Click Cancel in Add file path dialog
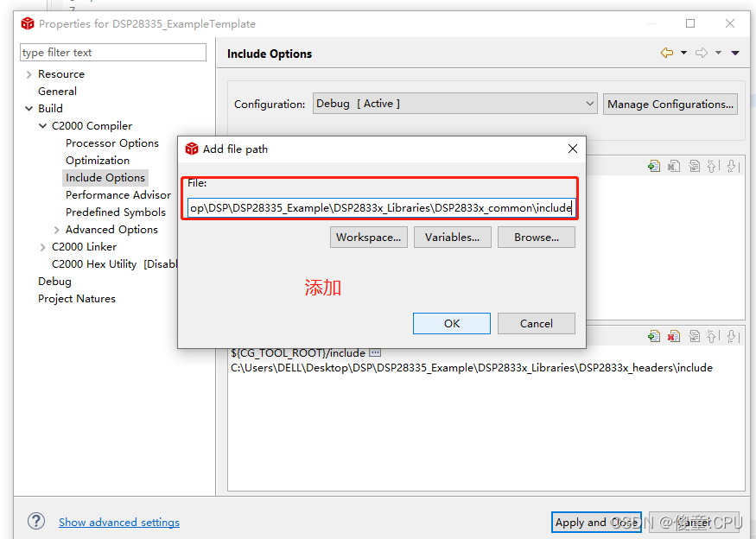Image resolution: width=756 pixels, height=539 pixels. tap(537, 324)
